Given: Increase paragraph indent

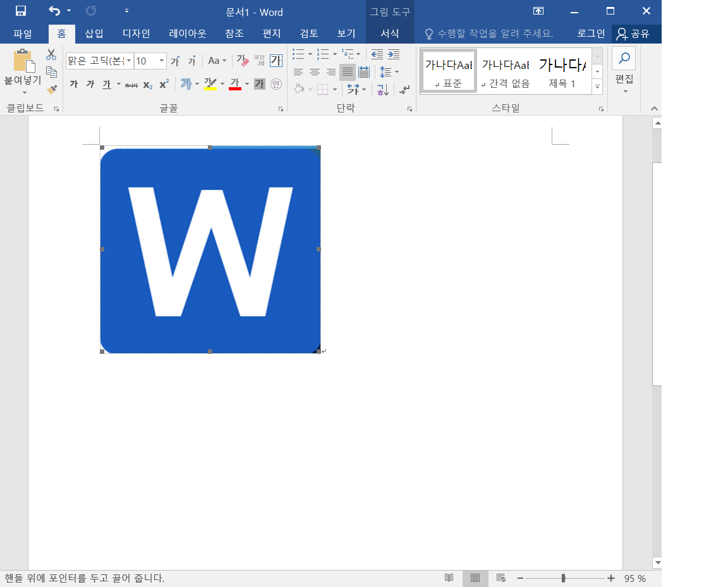Looking at the screenshot, I should 394,54.
